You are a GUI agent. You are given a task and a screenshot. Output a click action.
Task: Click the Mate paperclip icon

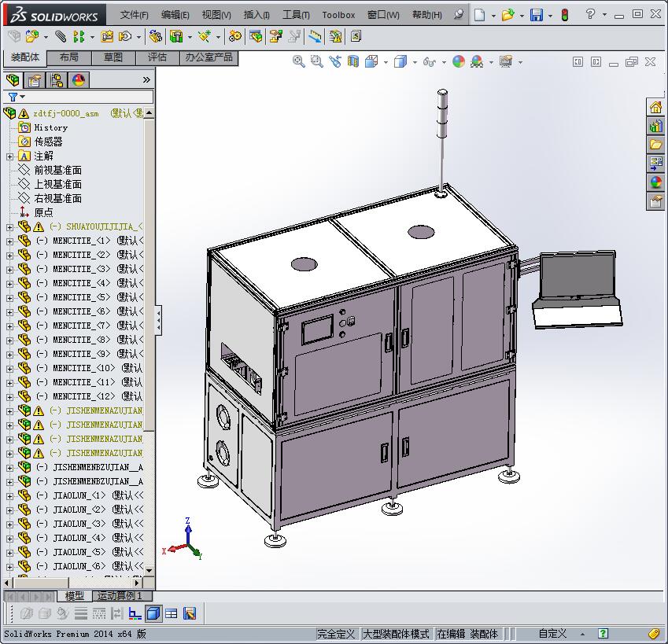tap(61, 37)
